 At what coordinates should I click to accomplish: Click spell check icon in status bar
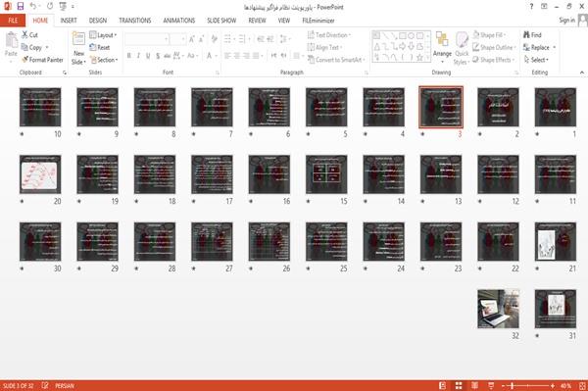tap(45, 385)
